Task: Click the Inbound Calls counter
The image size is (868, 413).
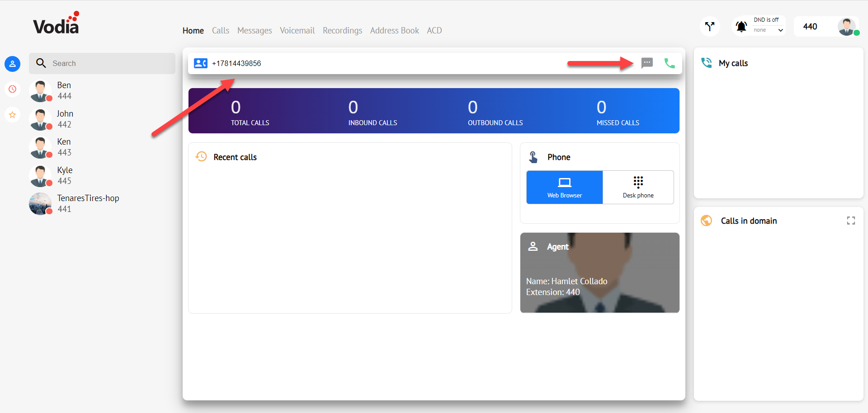Action: point(373,113)
